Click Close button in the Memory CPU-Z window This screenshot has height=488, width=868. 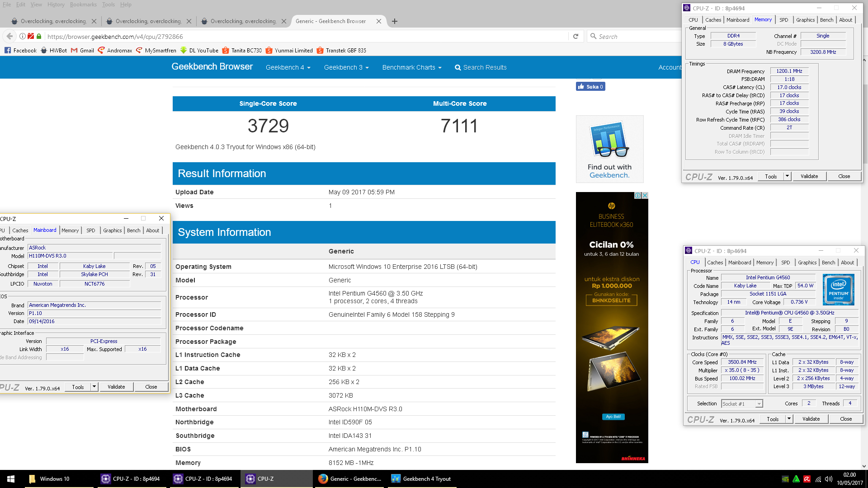point(844,176)
